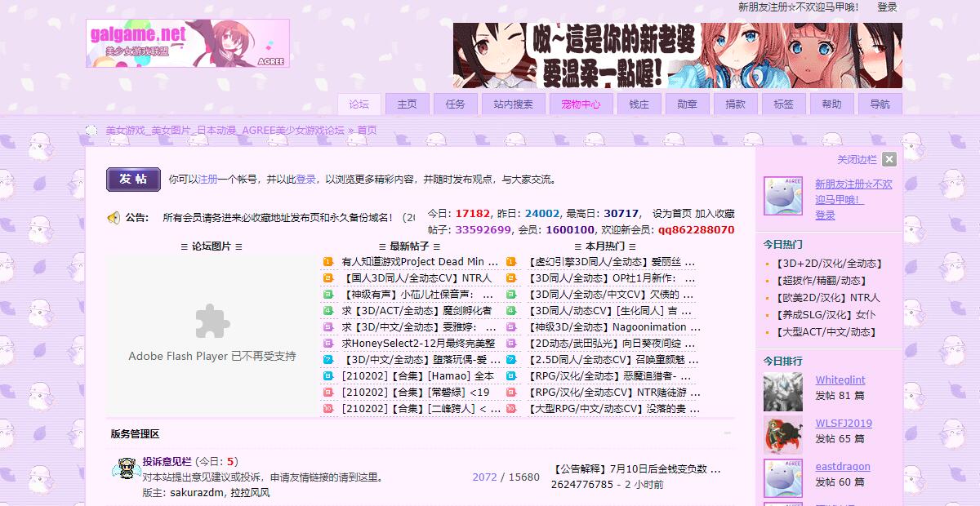Open 【公告解释】7月10日后金钱变负数 post
Image resolution: width=980 pixels, height=506 pixels.
coord(636,469)
